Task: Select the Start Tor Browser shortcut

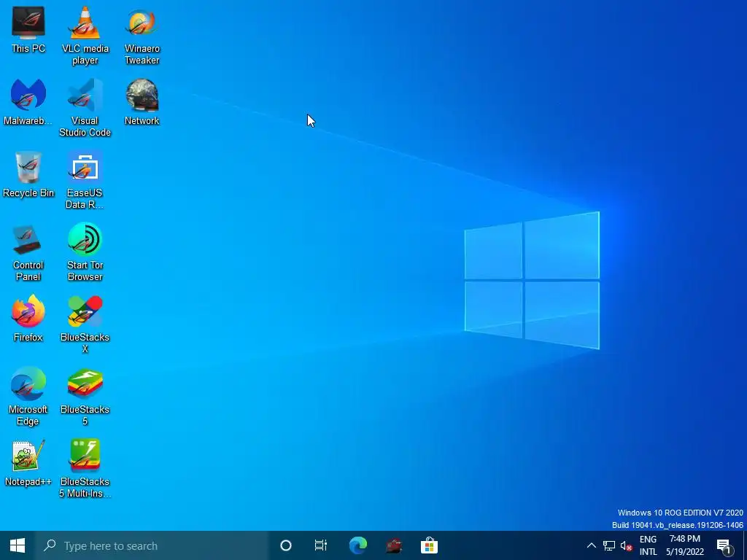Action: (x=85, y=252)
